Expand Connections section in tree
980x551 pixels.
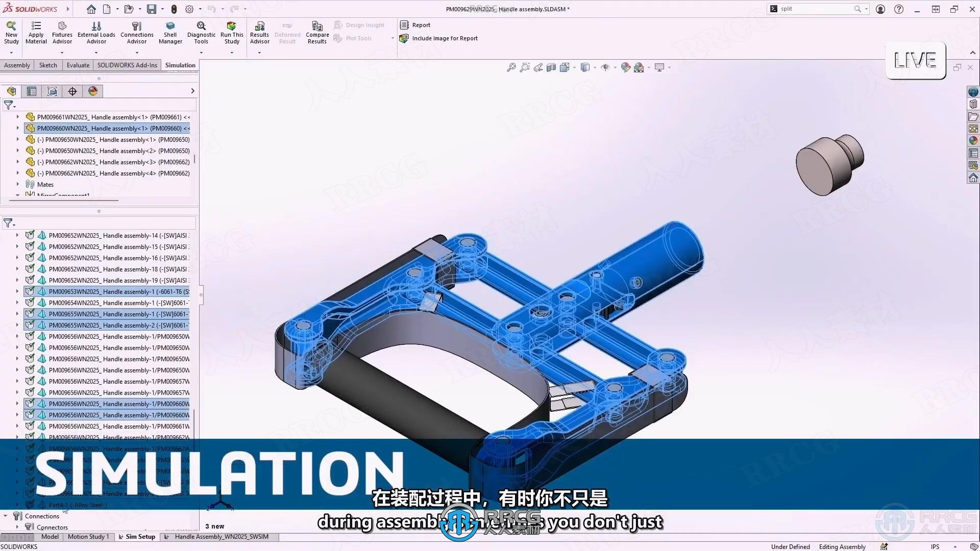pos(7,515)
